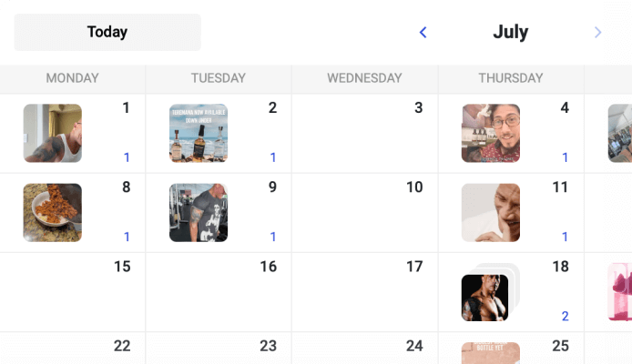Screen dimensions: 632x364
Task: Select the empty July 3 cell
Action: click(364, 136)
